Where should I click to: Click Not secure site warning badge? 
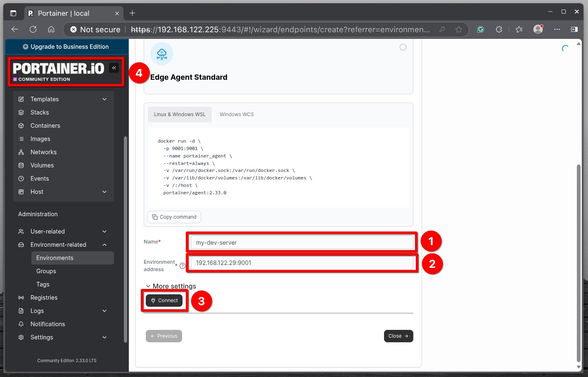click(x=95, y=29)
